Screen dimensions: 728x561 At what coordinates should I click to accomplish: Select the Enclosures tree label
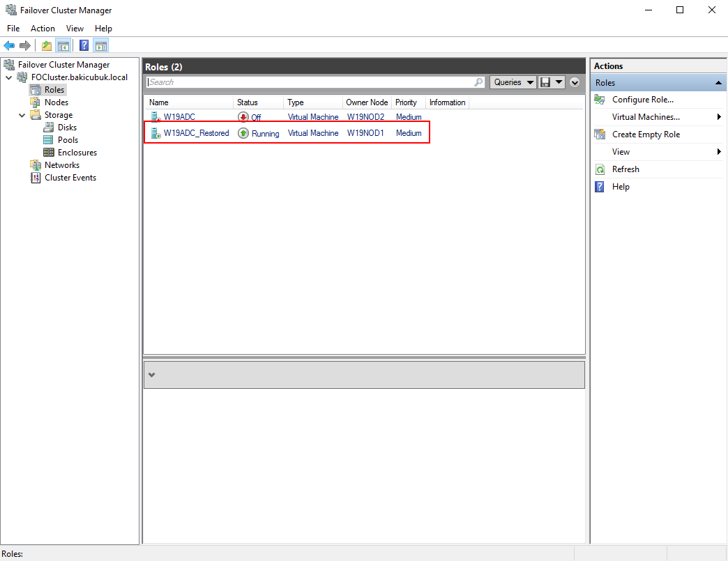point(77,152)
